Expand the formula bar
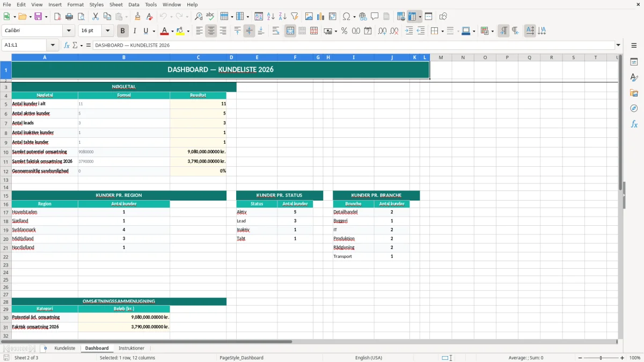This screenshot has width=644, height=362. click(x=618, y=45)
